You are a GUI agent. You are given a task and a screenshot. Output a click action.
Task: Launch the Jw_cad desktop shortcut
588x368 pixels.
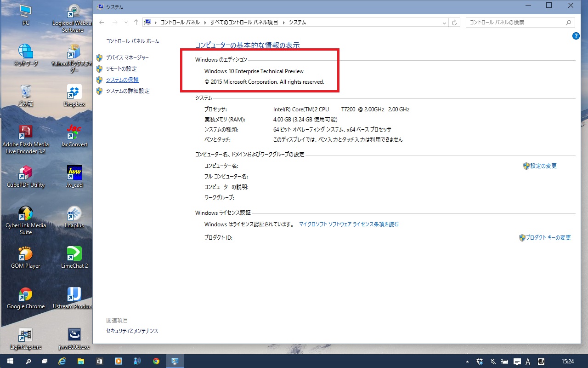tap(74, 176)
